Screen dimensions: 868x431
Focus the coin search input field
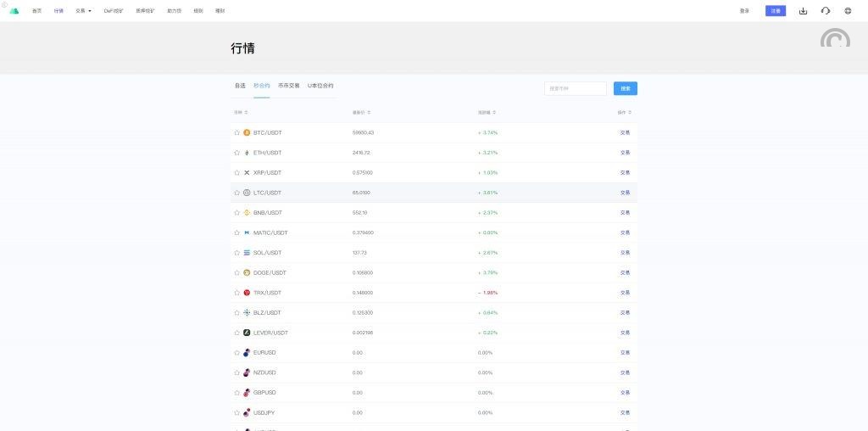576,88
